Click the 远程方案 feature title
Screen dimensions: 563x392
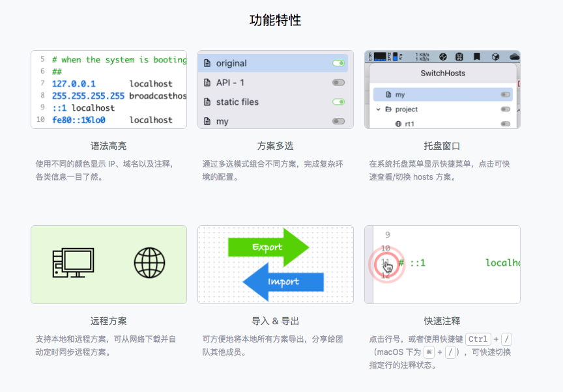click(x=108, y=321)
